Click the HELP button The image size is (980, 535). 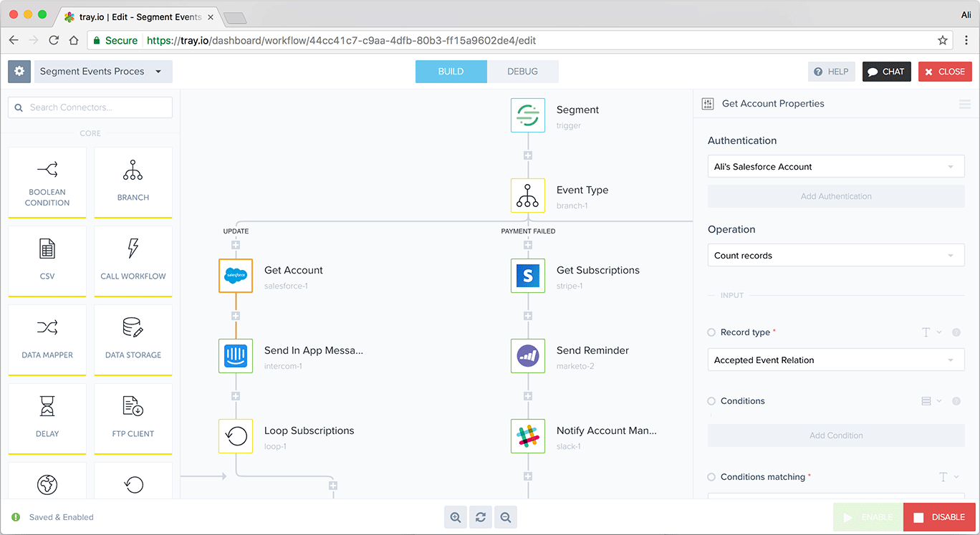click(x=832, y=72)
